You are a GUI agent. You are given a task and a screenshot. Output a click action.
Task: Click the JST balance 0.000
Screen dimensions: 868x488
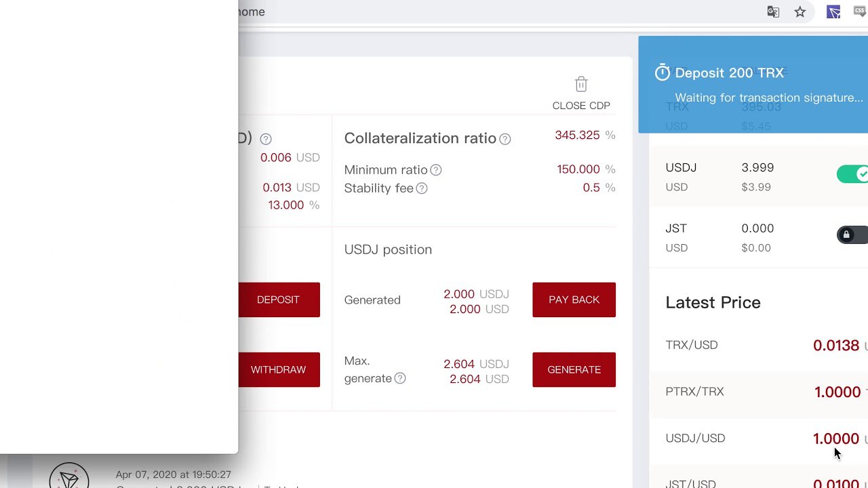(757, 228)
